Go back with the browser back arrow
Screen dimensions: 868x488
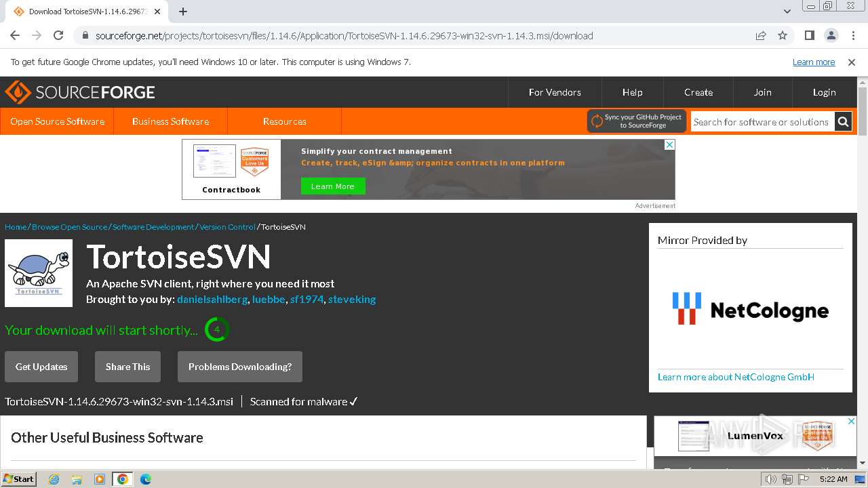[x=15, y=36]
